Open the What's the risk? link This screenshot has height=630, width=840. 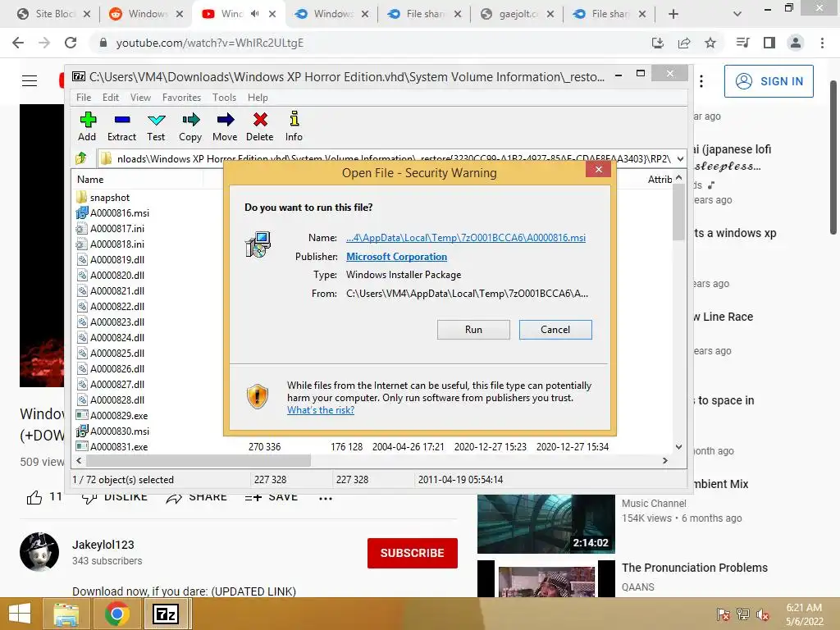click(321, 410)
